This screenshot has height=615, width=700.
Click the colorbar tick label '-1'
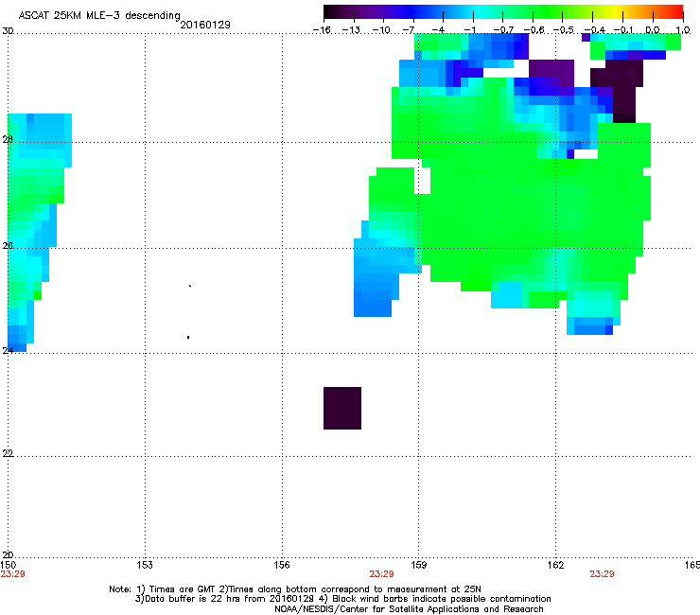click(469, 30)
